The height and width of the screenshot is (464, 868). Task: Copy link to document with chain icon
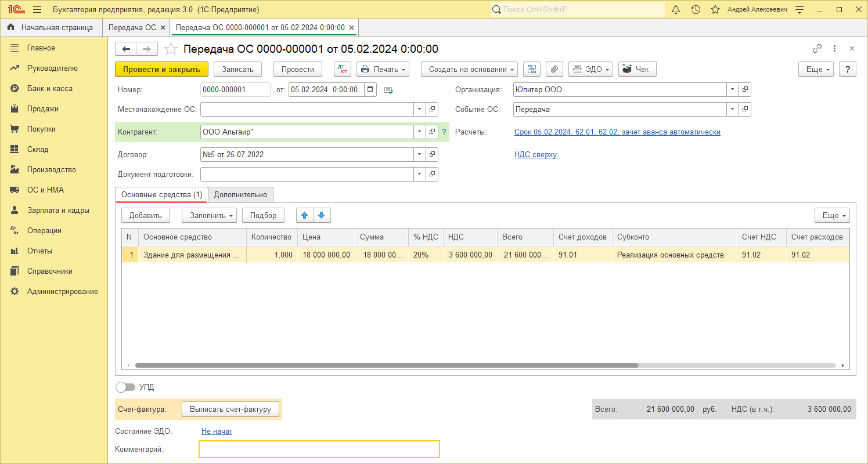pos(817,49)
